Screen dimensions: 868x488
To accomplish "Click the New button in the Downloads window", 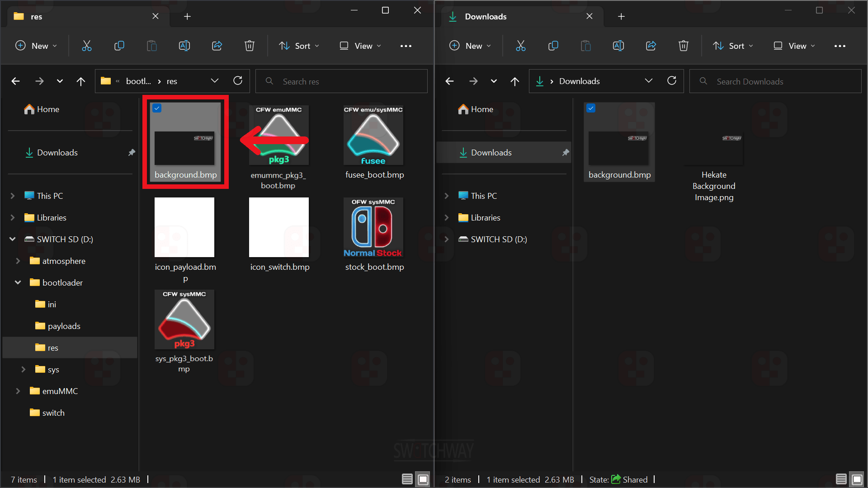I will pyautogui.click(x=470, y=46).
